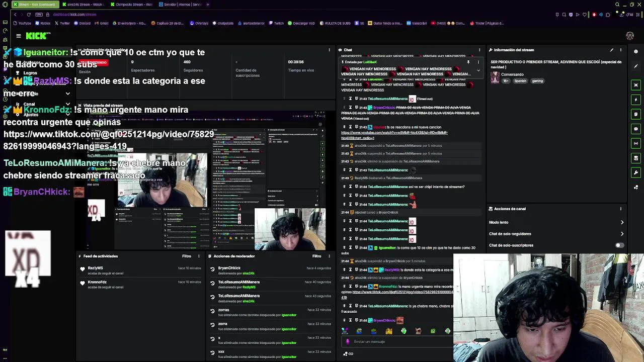Open Logros in left sidebar
This screenshot has width=644, height=362.
30,73
